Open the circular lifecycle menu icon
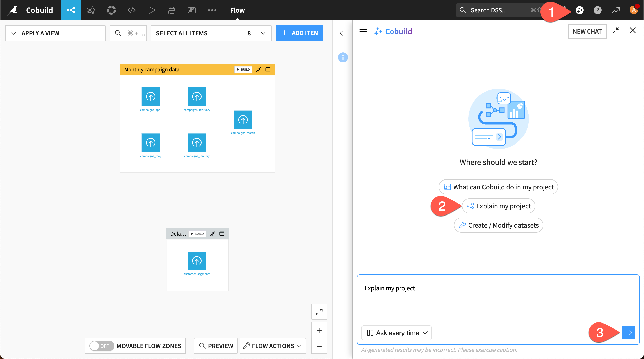The height and width of the screenshot is (359, 644). coord(111,10)
